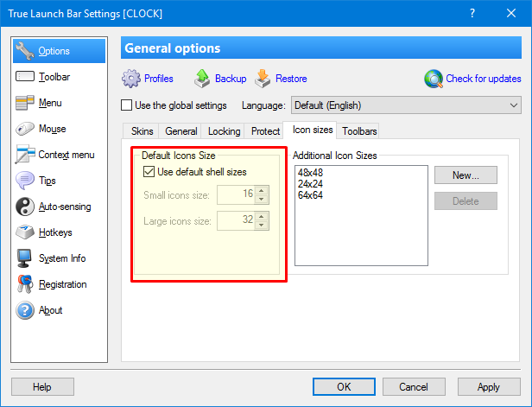The width and height of the screenshot is (532, 407).
Task: Increase Small icons size spinner up arrow
Action: (261, 190)
